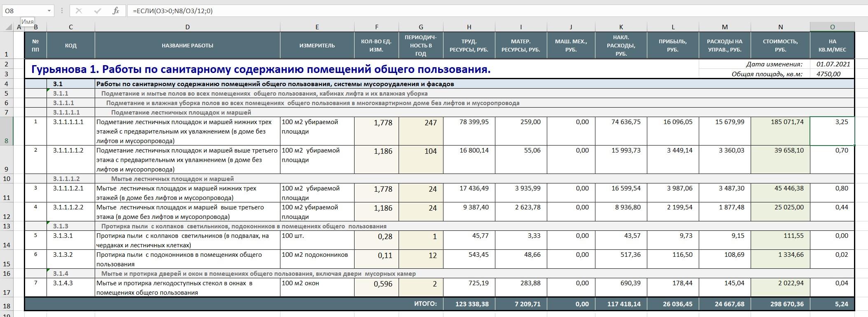
Task: Click the Select All corner triangle
Action: 9,27
